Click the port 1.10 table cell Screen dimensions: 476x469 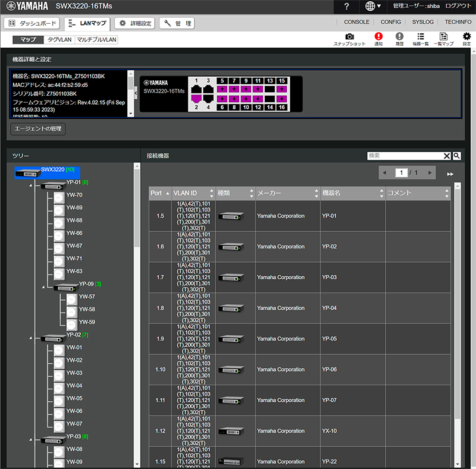coord(160,370)
